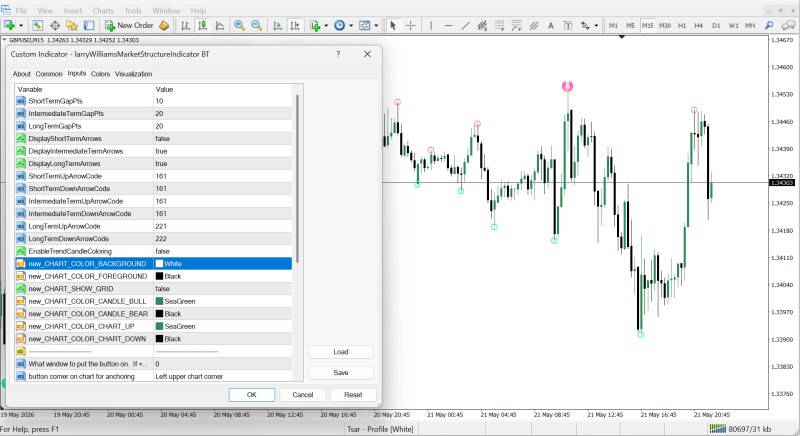Switch timeframe to D1
Viewport: 800px width, 436px height.
click(x=716, y=25)
